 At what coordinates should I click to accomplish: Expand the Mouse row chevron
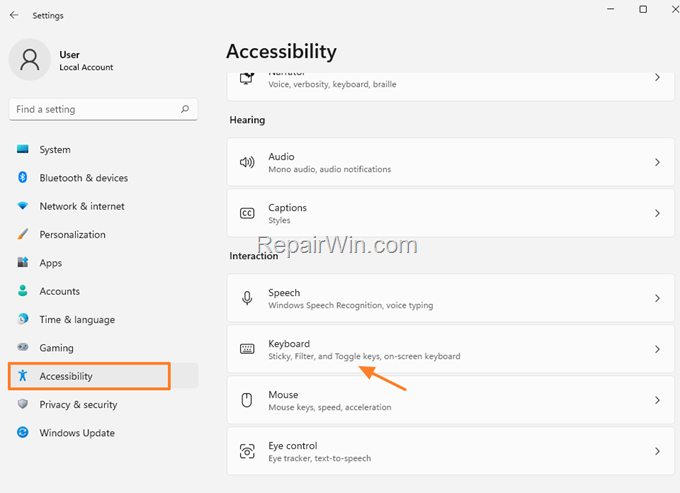[657, 400]
